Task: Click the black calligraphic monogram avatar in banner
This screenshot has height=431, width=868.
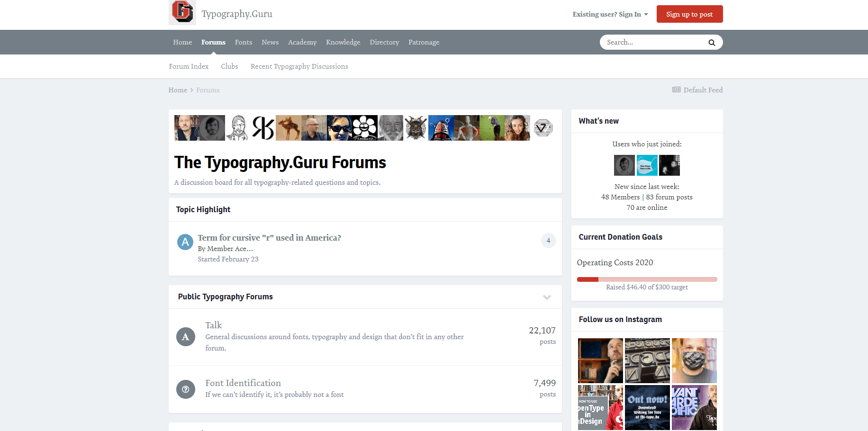Action: (x=263, y=128)
